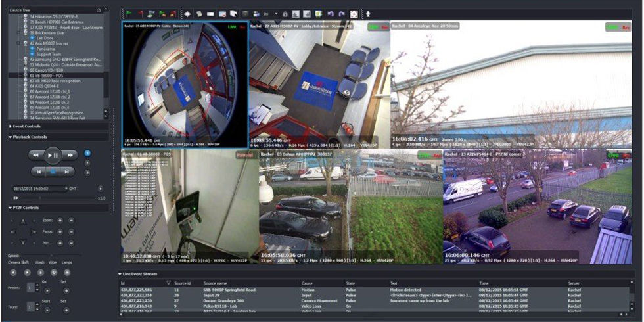Click the microphone icon in toolbar

[x=368, y=14]
